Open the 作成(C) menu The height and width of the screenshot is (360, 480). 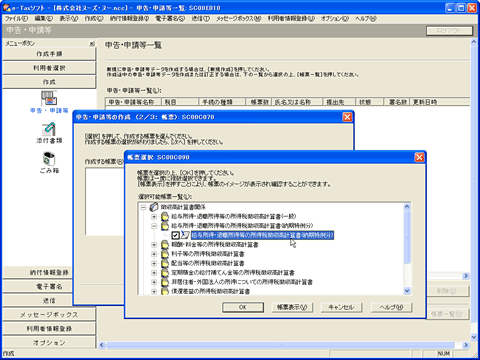[94, 19]
